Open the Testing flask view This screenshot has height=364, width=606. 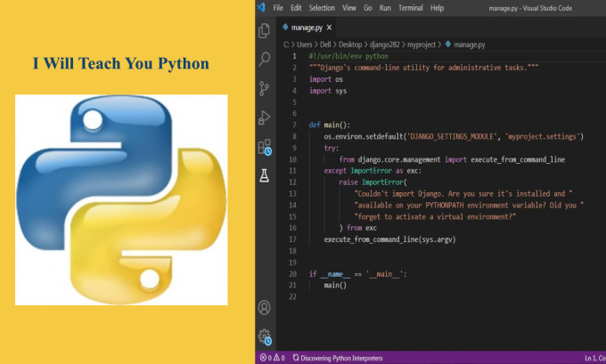265,175
